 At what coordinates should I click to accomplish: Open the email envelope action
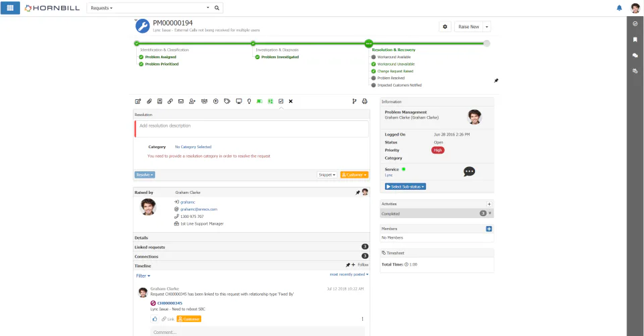[x=180, y=101]
